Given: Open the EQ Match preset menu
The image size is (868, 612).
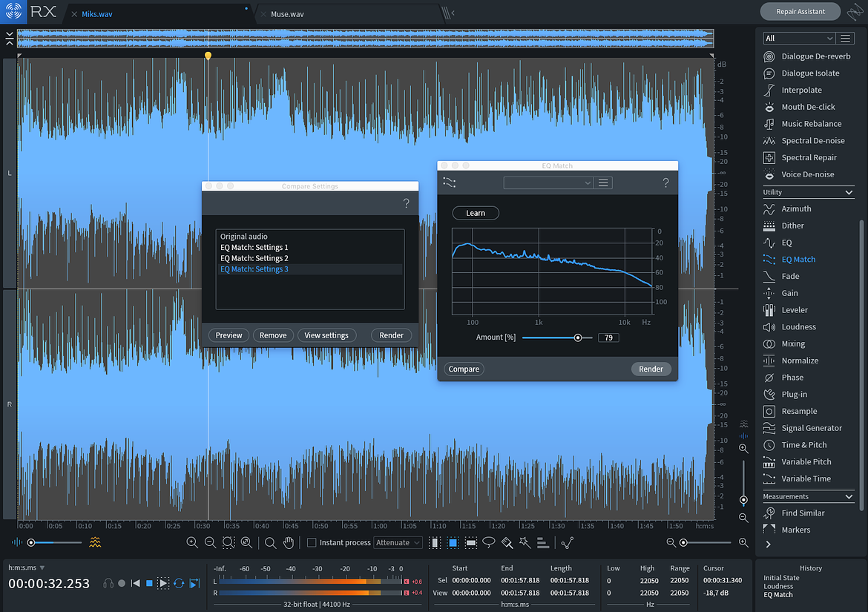Looking at the screenshot, I should 603,182.
